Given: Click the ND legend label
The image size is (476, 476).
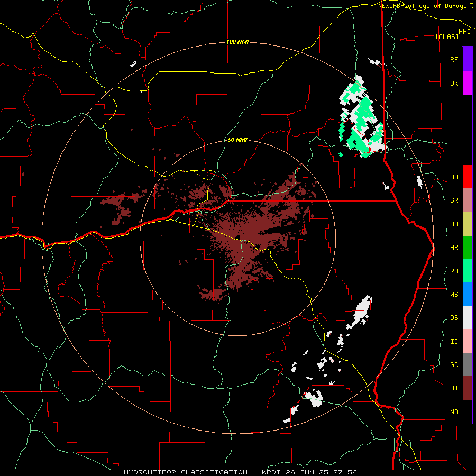Looking at the screenshot, I should tap(454, 412).
